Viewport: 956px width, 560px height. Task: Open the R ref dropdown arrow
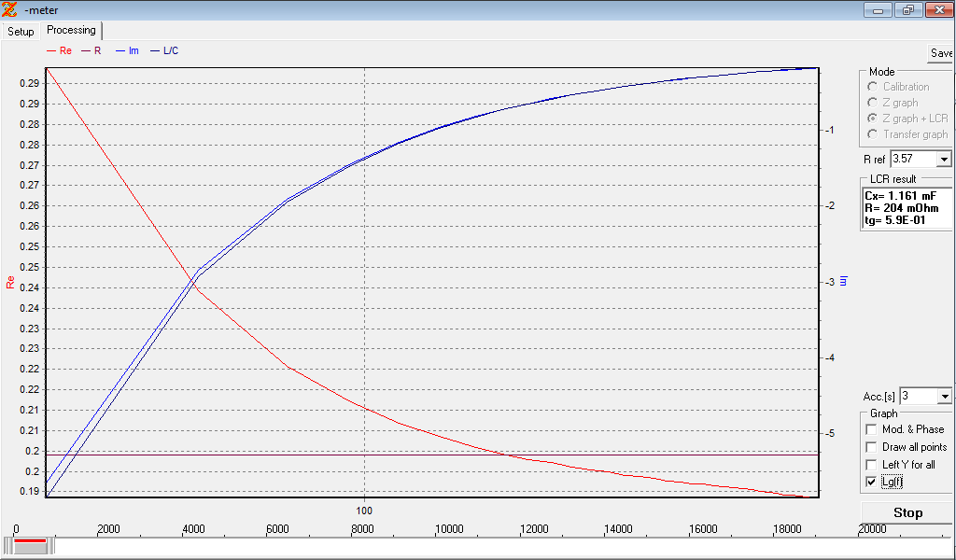tap(944, 159)
